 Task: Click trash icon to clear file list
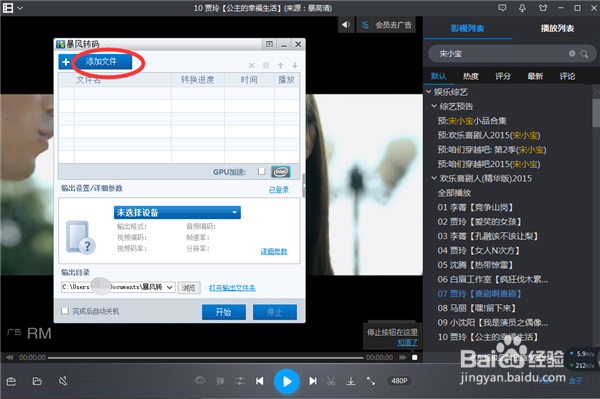pyautogui.click(x=266, y=65)
